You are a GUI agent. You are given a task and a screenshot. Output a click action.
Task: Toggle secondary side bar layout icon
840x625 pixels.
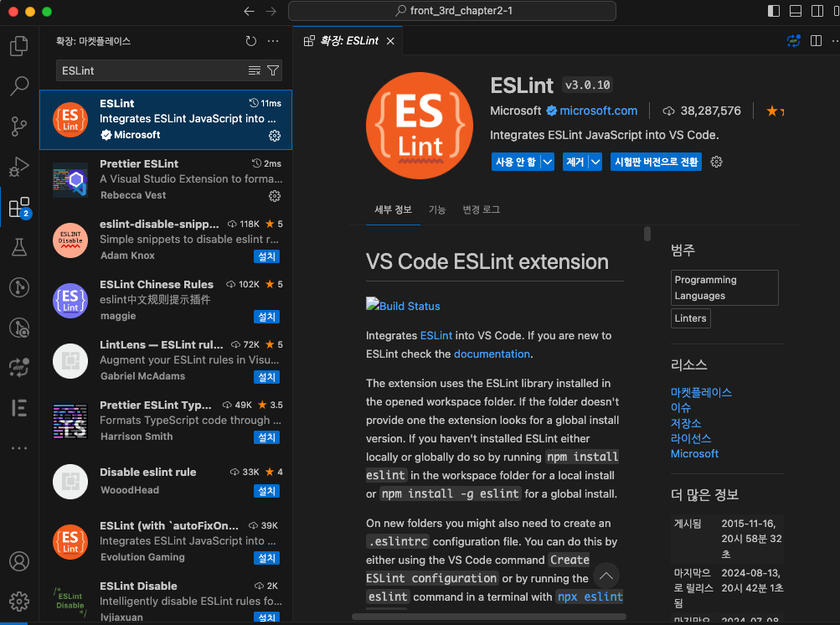[817, 11]
